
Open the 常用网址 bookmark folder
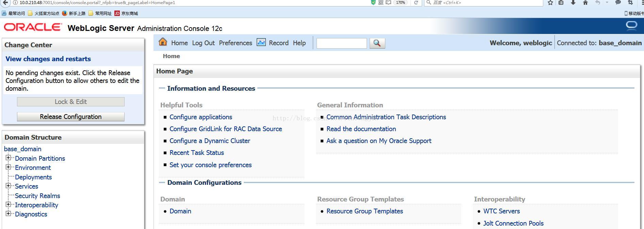pos(100,13)
